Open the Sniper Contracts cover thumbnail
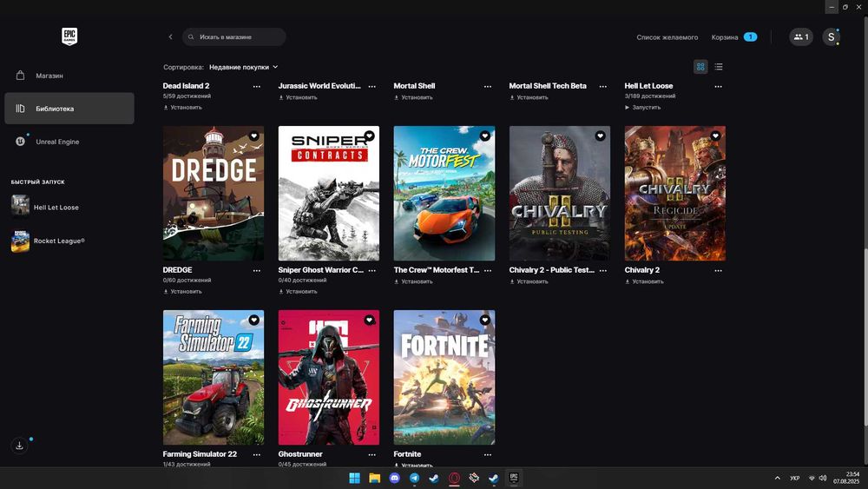The image size is (868, 489). 329,194
